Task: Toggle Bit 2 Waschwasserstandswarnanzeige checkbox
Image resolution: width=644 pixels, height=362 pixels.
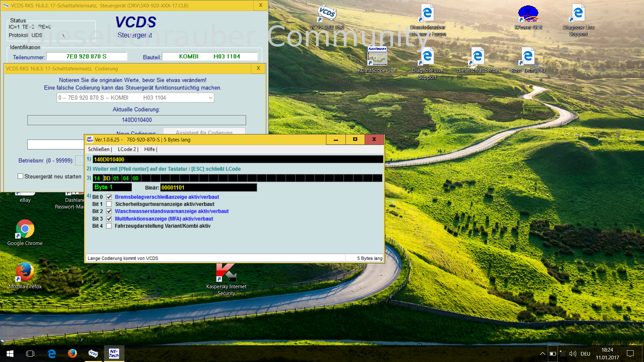Action: click(109, 212)
